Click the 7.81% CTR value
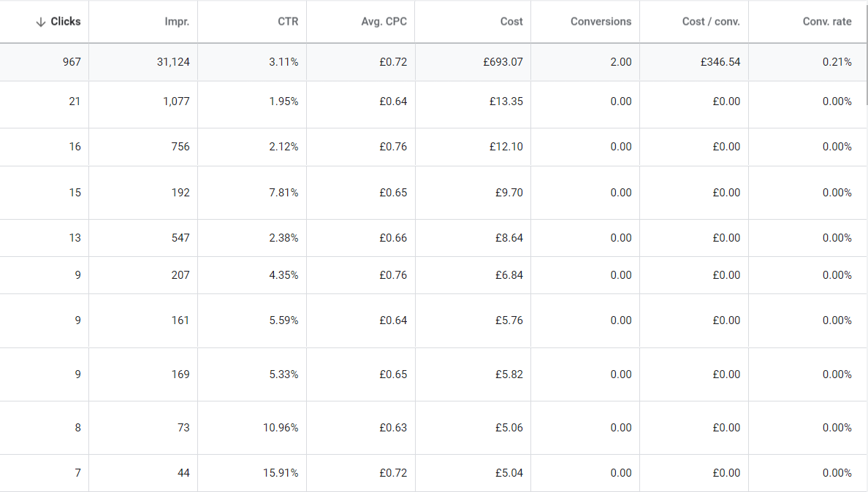This screenshot has width=868, height=492. (x=283, y=193)
